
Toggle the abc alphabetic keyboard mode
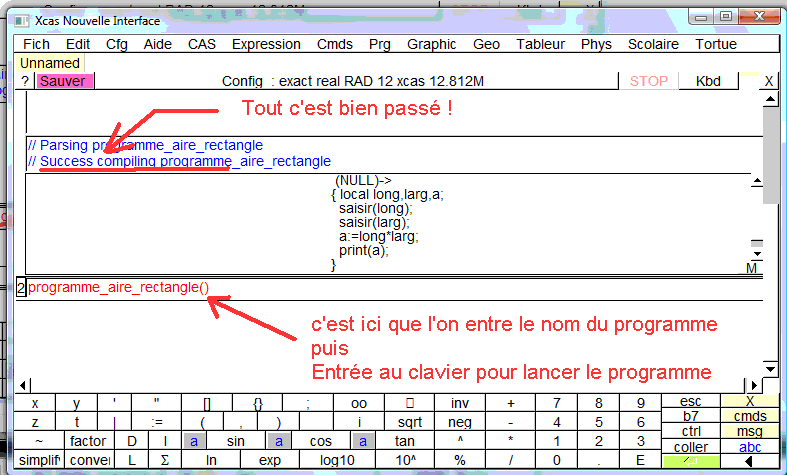point(749,446)
